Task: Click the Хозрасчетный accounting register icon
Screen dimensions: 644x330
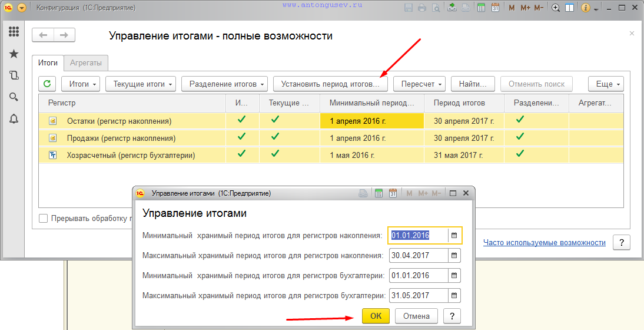Action: (x=52, y=155)
